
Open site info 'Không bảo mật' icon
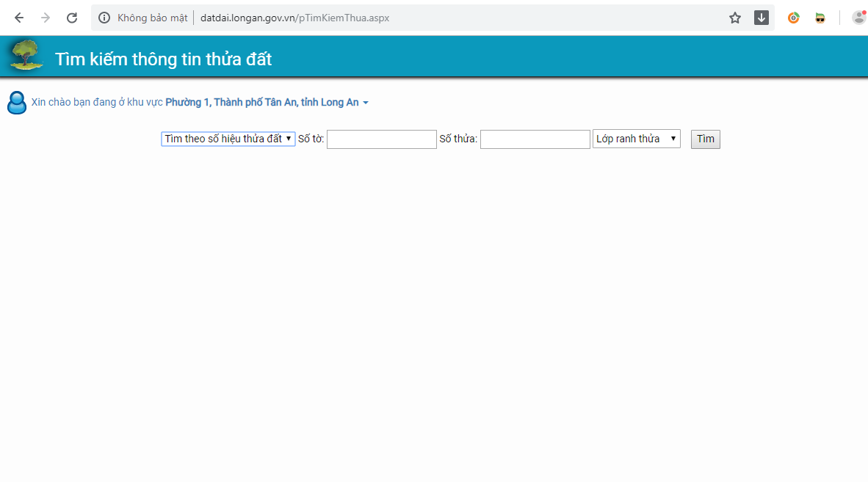tap(105, 18)
